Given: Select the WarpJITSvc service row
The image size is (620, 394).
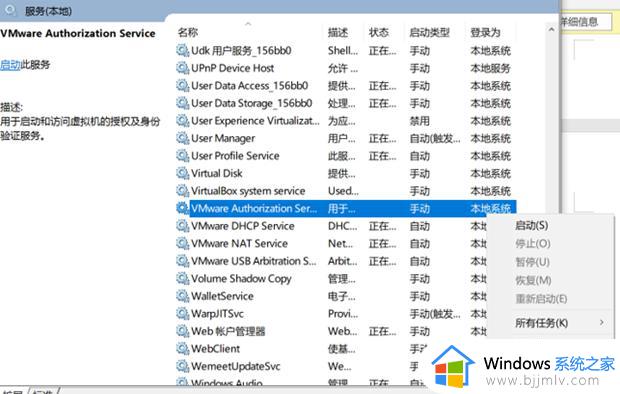Looking at the screenshot, I should (x=217, y=313).
